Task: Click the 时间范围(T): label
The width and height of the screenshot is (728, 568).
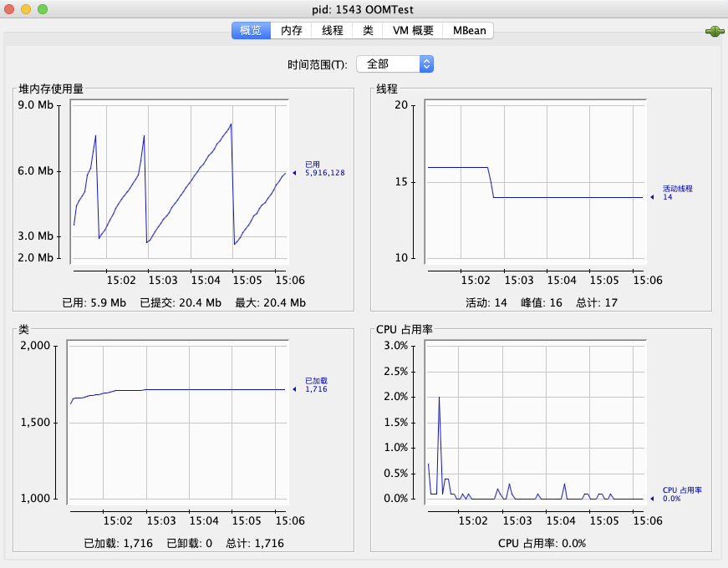Action: (x=317, y=64)
